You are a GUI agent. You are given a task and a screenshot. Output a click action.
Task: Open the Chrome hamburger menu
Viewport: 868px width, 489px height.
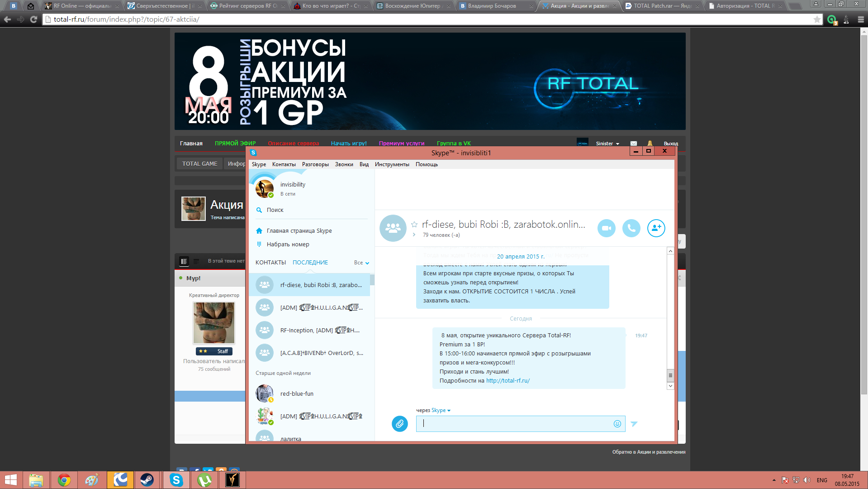(x=861, y=19)
